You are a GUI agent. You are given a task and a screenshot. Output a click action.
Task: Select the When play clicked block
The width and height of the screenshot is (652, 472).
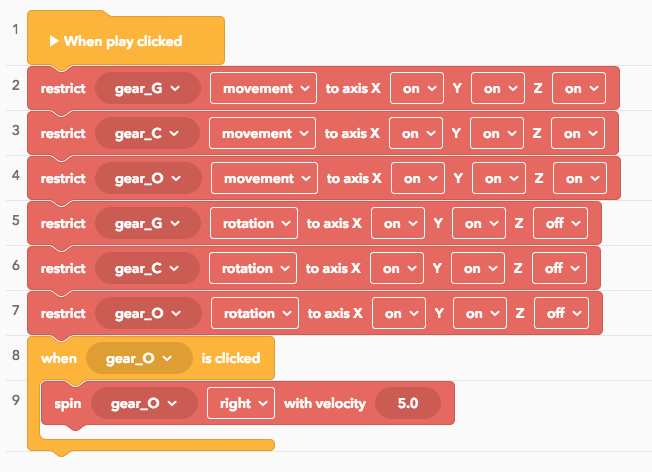point(126,38)
